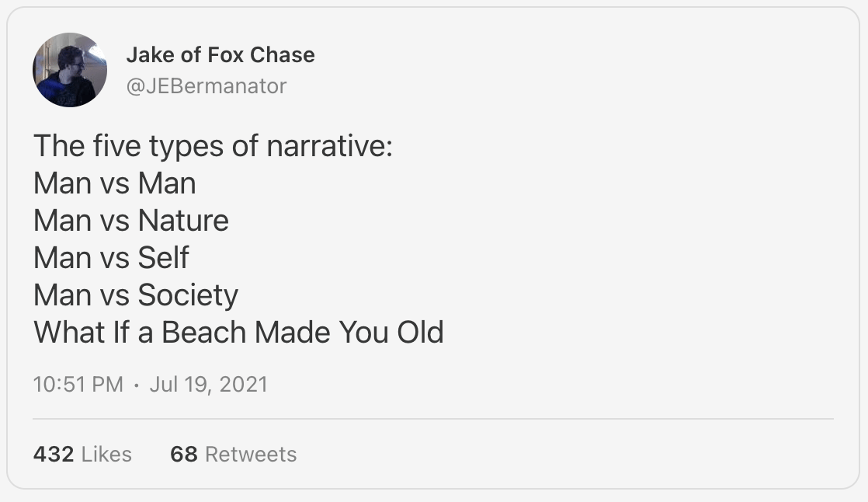Viewport: 868px width, 502px height.
Task: Click the "Likes" label
Action: (x=106, y=454)
